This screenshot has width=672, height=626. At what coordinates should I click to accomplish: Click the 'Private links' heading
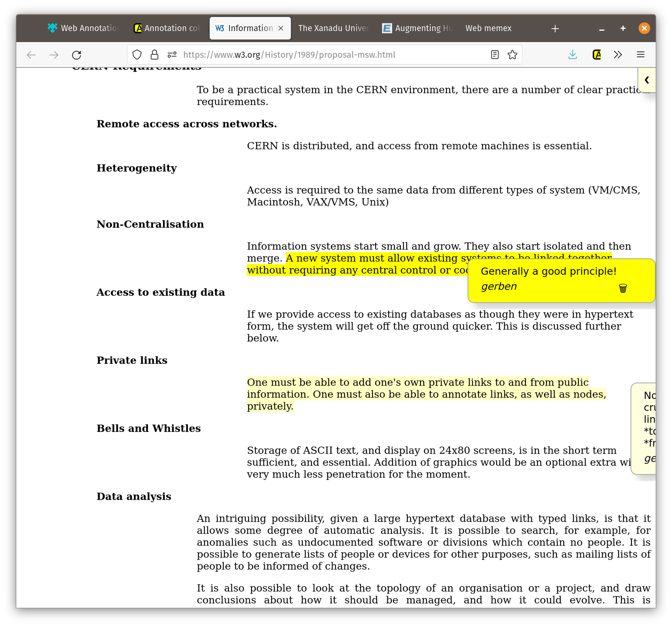tap(132, 360)
